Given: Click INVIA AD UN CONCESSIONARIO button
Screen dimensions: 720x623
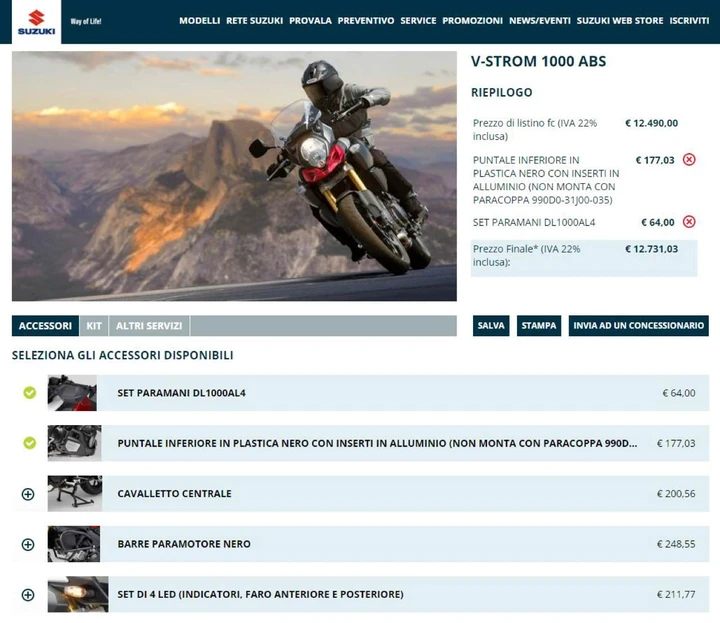Looking at the screenshot, I should [x=638, y=326].
